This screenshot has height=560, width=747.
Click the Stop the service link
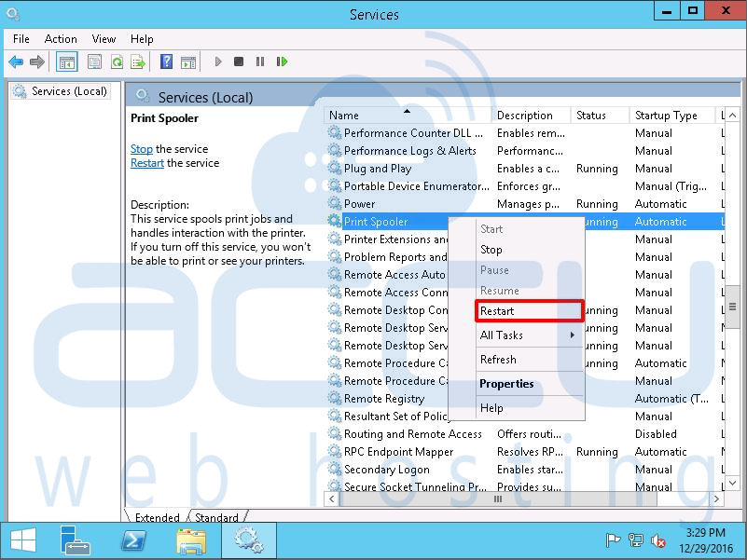pos(142,149)
